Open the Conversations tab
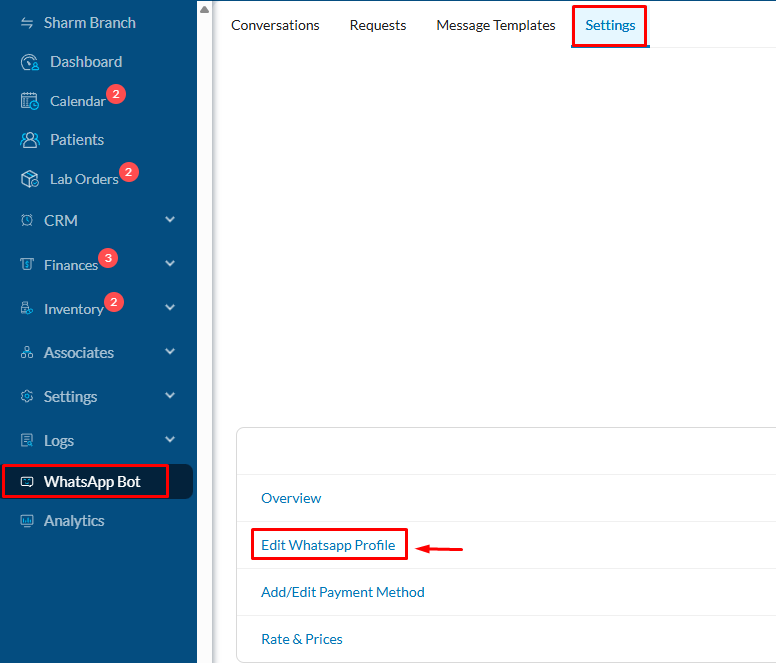This screenshot has height=663, width=776. click(x=275, y=25)
